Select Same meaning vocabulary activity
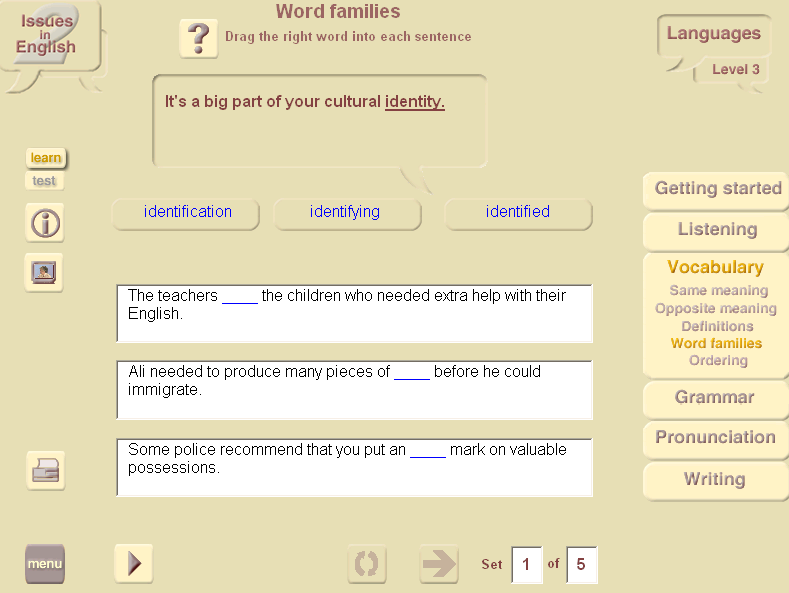 coord(719,290)
